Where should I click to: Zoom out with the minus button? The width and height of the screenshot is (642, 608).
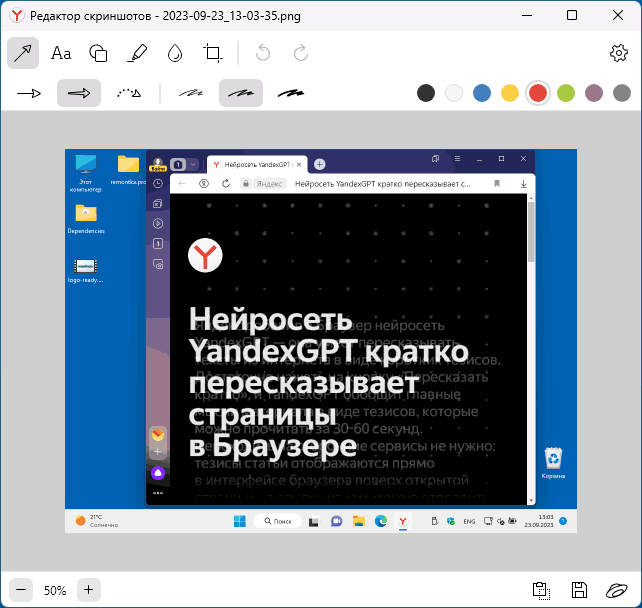(21, 590)
